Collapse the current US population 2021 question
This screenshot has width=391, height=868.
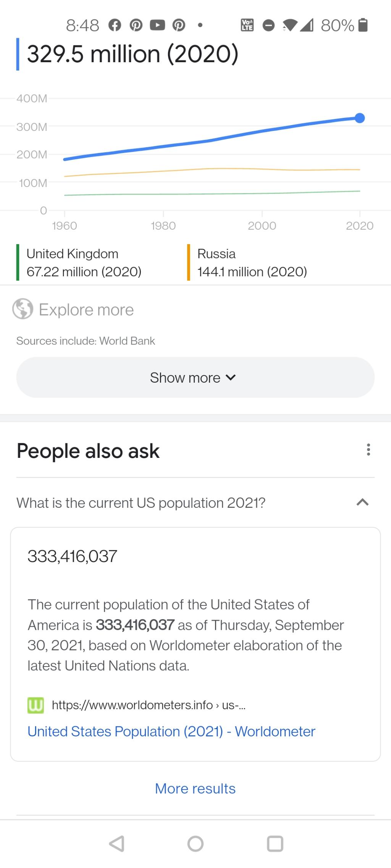(141, 503)
